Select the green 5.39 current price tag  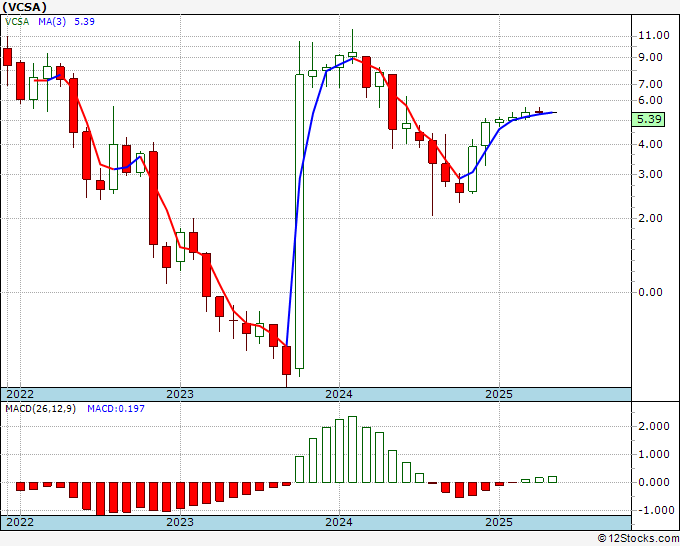pos(648,119)
